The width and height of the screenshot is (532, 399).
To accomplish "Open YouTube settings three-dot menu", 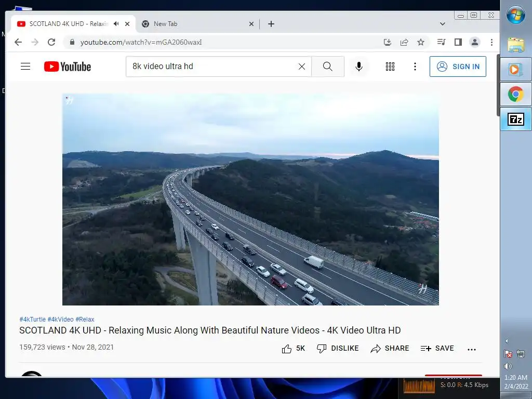I will tap(415, 66).
